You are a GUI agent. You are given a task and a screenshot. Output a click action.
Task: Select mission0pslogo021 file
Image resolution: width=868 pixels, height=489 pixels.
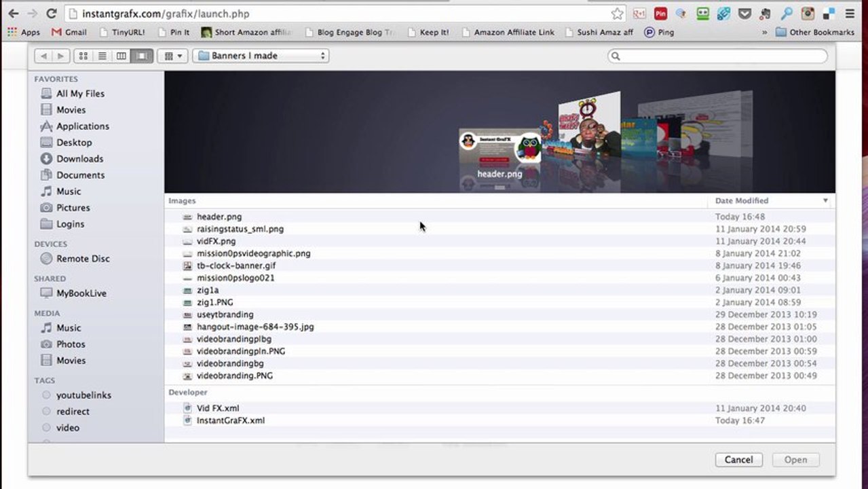point(499,278)
